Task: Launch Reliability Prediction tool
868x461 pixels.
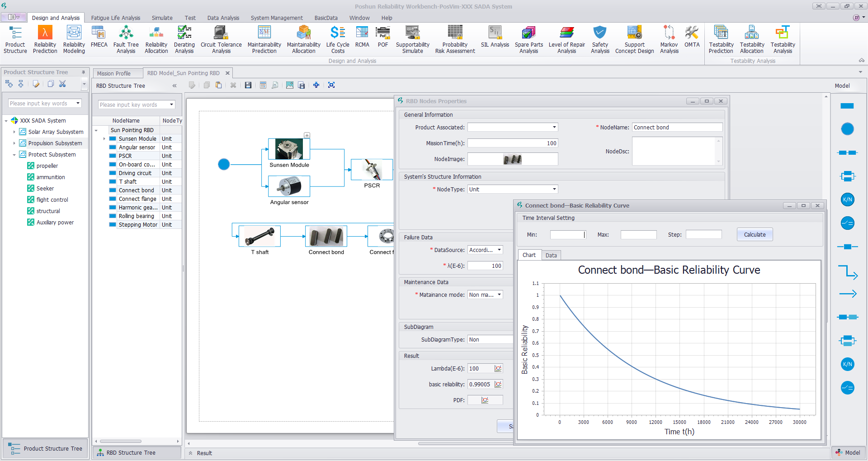Action: [x=45, y=40]
